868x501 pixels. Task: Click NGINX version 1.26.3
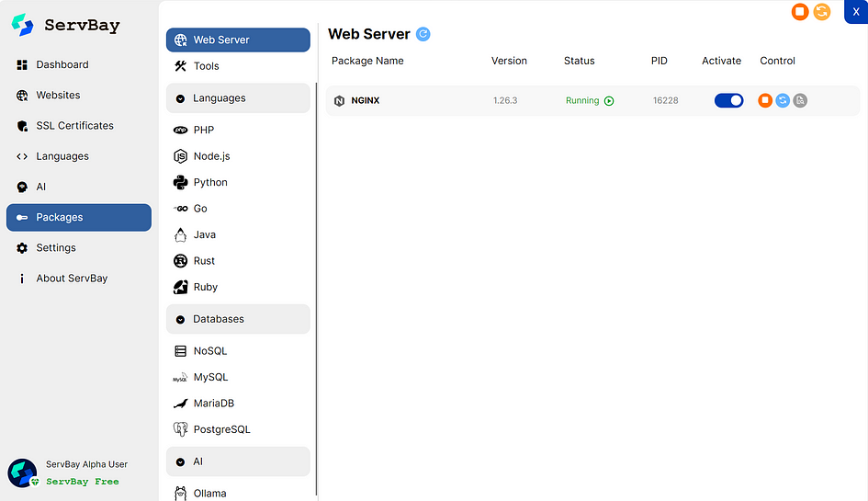[x=505, y=100]
